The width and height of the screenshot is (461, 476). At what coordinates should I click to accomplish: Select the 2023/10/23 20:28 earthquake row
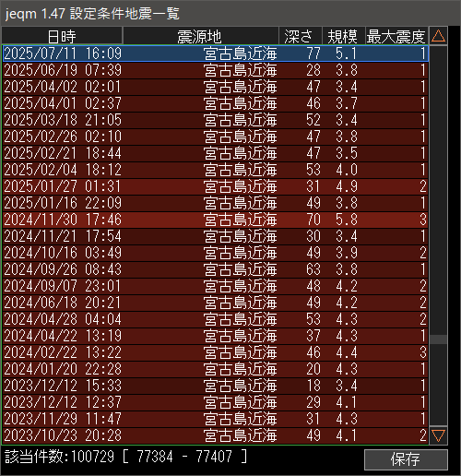click(216, 435)
